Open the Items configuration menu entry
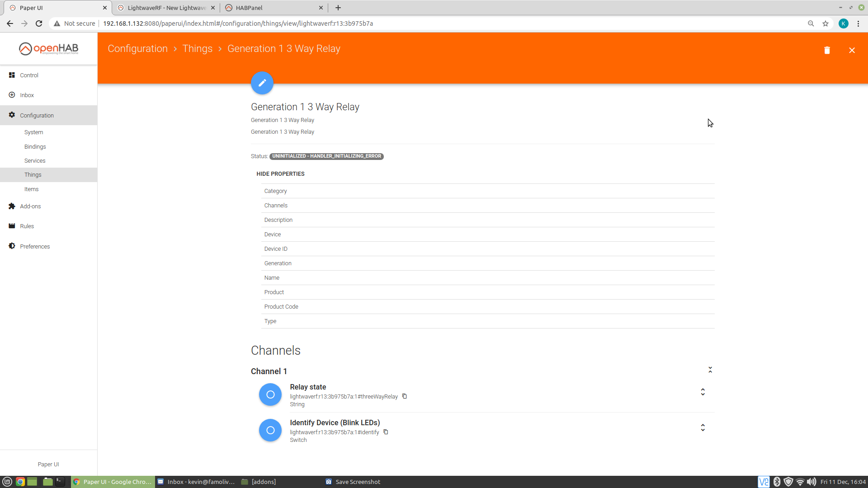 (32, 189)
